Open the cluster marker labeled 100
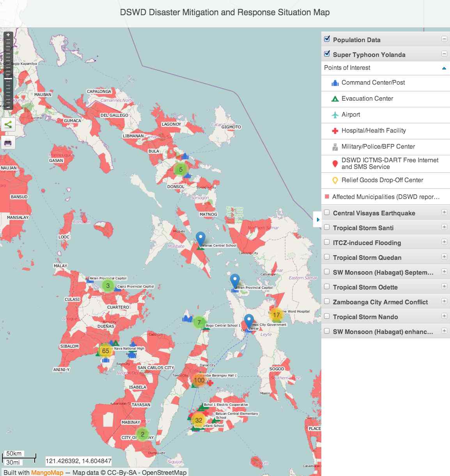450x476 pixels. (x=199, y=380)
